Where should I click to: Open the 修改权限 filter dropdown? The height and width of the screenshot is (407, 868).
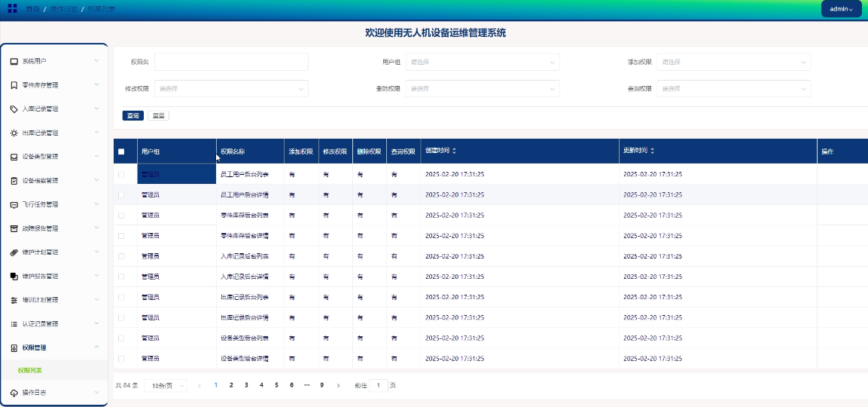pyautogui.click(x=231, y=89)
